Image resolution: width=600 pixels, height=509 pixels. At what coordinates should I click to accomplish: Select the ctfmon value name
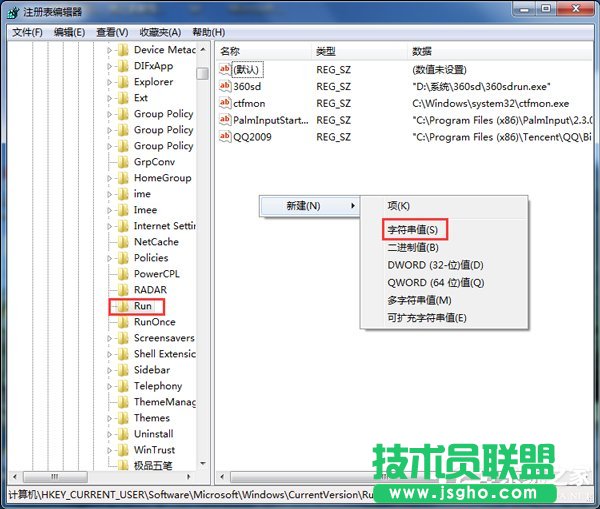(x=249, y=103)
